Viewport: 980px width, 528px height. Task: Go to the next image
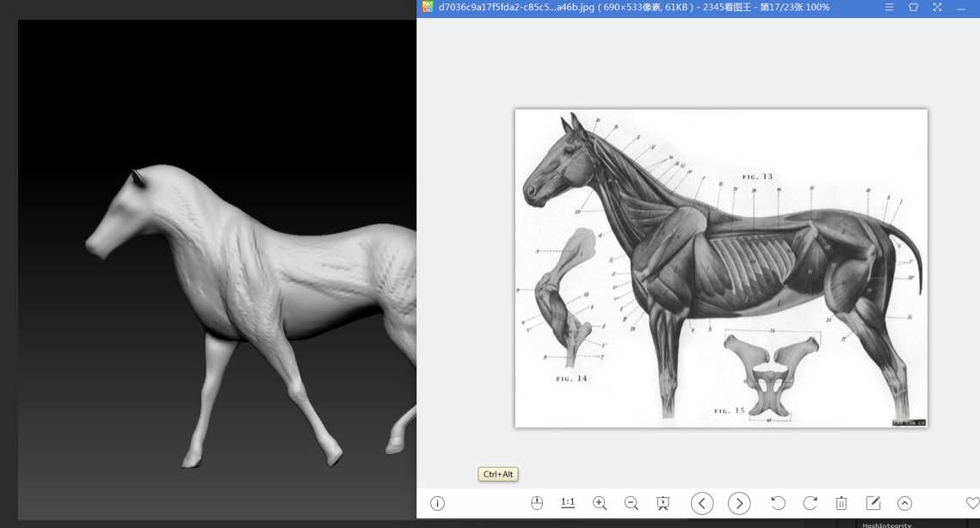coord(739,503)
